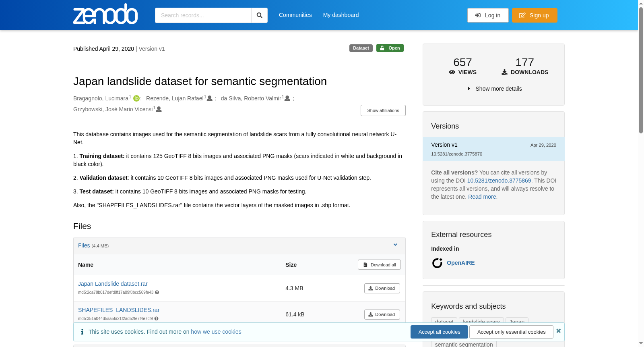Dismiss the cookie banner with the X

tap(558, 331)
